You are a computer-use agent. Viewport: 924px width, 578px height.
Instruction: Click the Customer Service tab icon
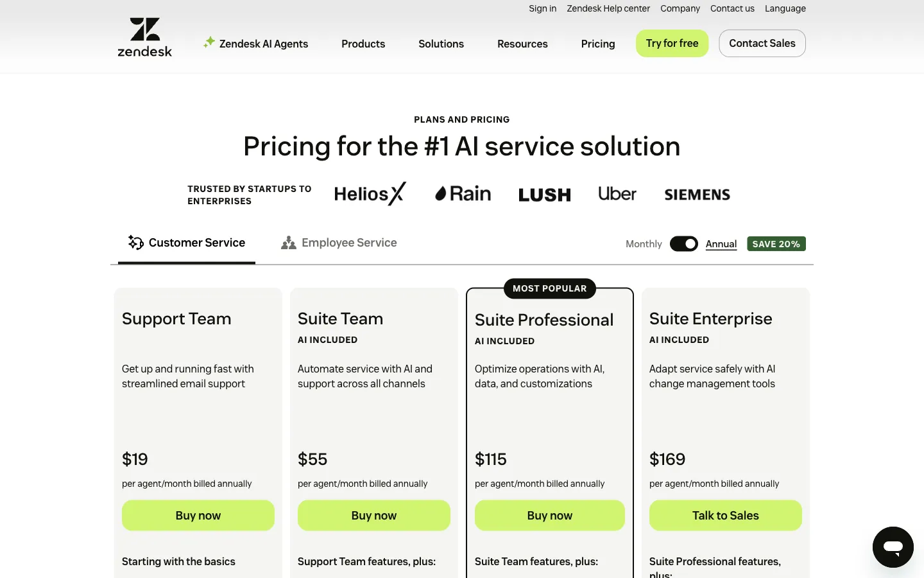point(135,242)
